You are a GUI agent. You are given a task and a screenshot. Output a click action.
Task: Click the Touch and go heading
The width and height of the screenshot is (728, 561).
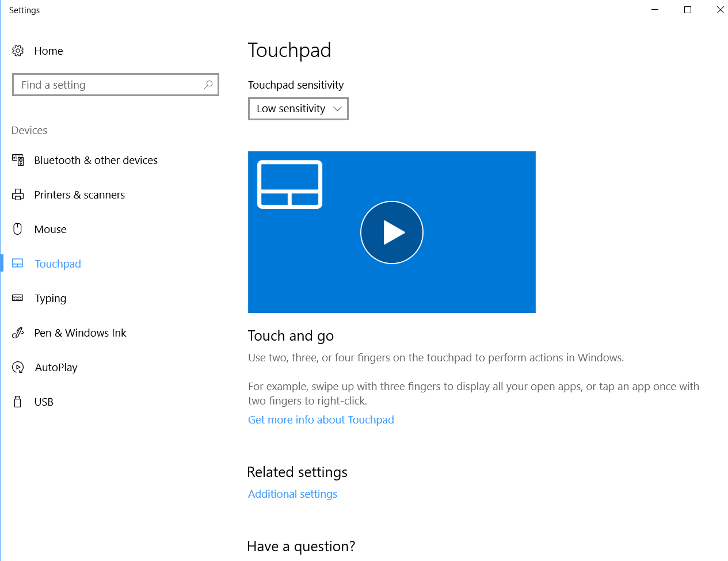click(291, 336)
